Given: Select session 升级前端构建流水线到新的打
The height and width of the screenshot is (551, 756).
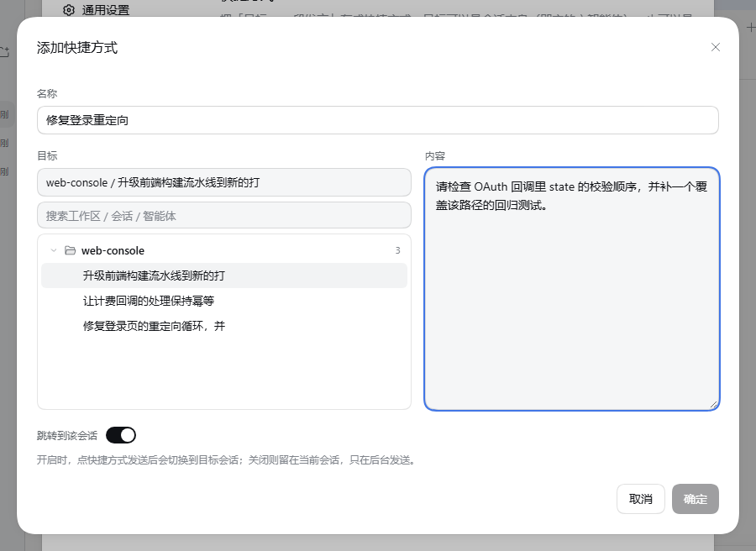Looking at the screenshot, I should click(x=224, y=275).
